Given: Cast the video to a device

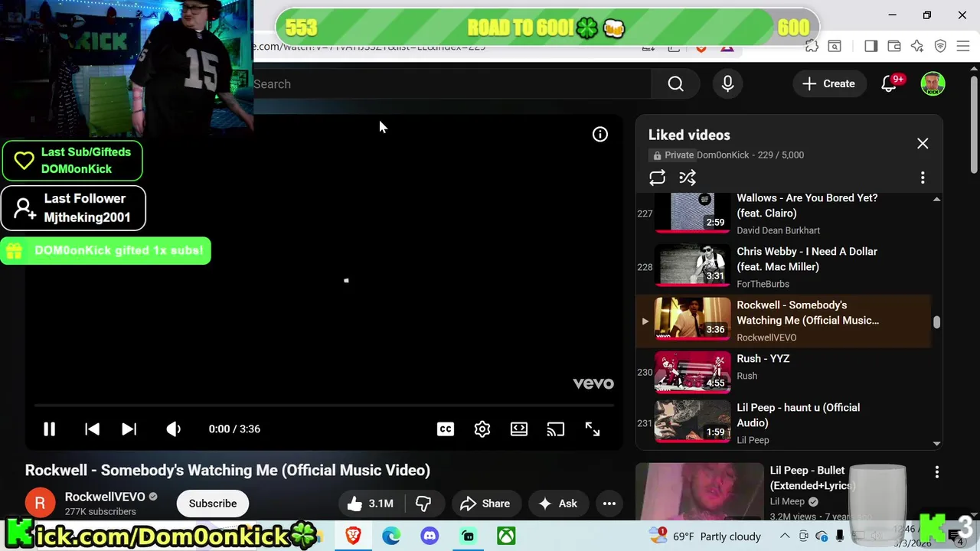Looking at the screenshot, I should (x=556, y=429).
